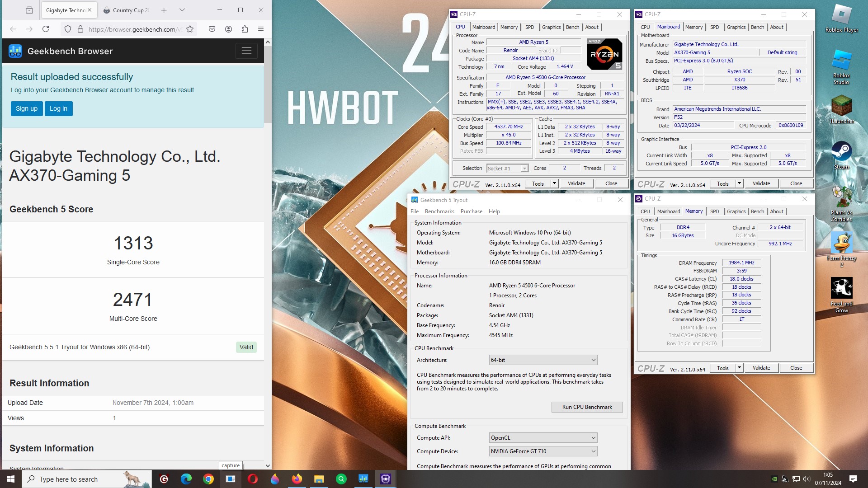Show site security lock information

click(80, 29)
